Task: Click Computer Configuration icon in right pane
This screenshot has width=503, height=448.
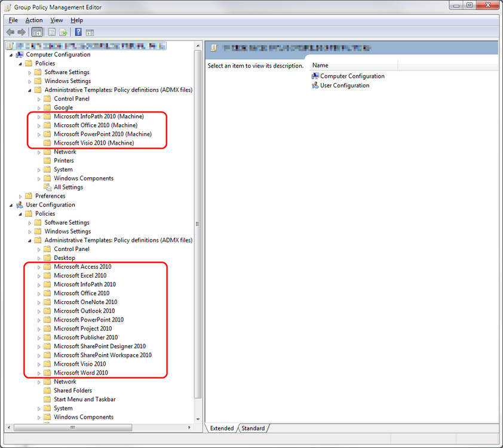Action: click(315, 76)
